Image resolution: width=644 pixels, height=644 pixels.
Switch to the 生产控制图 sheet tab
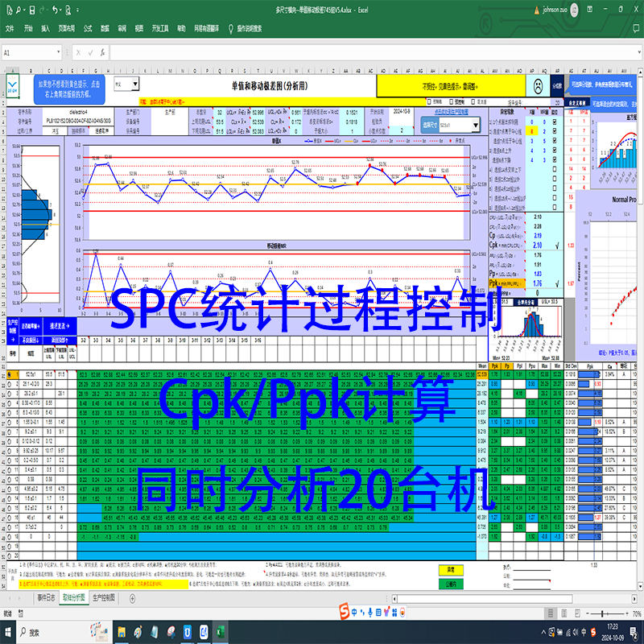(x=104, y=597)
